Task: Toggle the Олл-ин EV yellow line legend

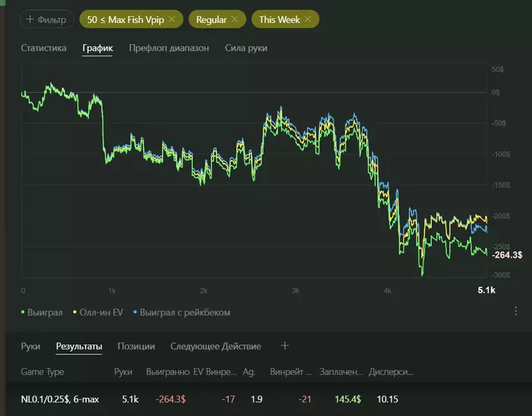Action: (98, 313)
